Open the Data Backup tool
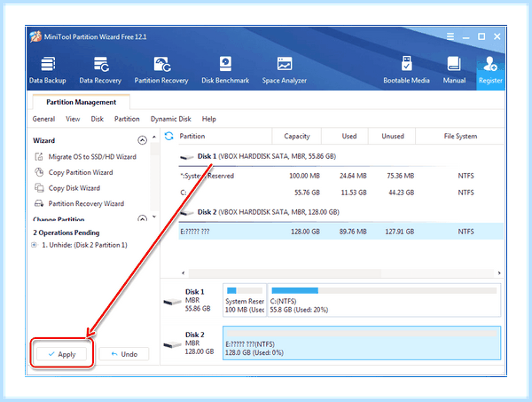Viewport: 532px width, 402px height. coord(48,70)
